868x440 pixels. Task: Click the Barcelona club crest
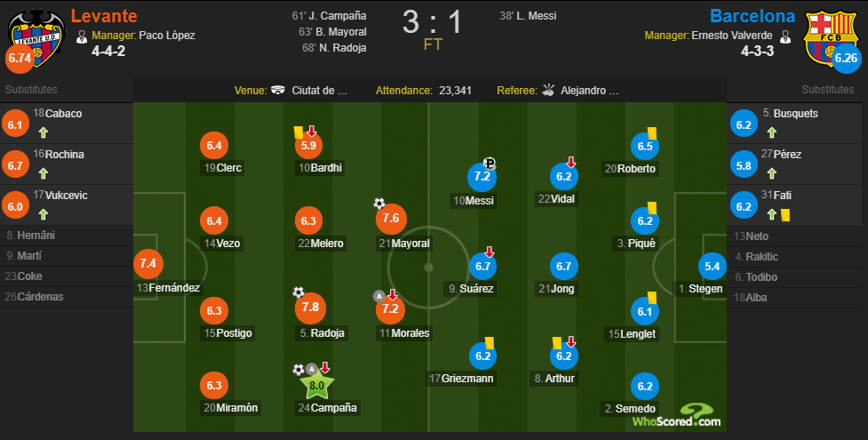[831, 37]
